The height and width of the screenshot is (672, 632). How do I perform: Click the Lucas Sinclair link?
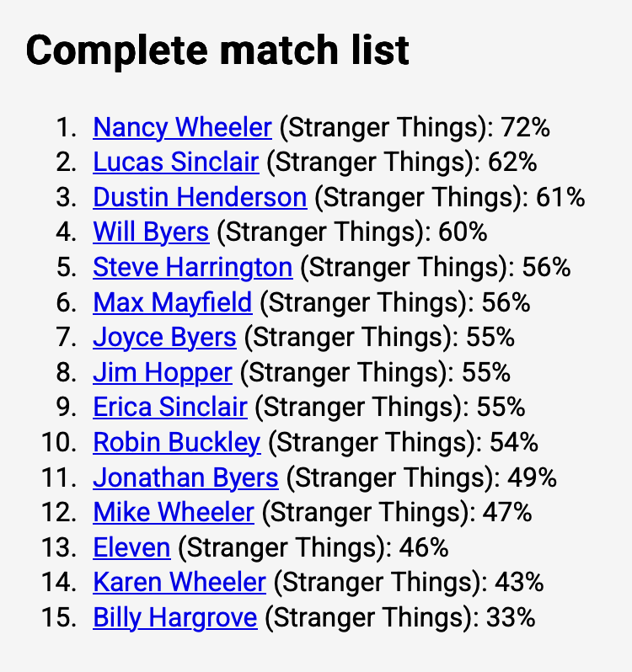pyautogui.click(x=175, y=163)
